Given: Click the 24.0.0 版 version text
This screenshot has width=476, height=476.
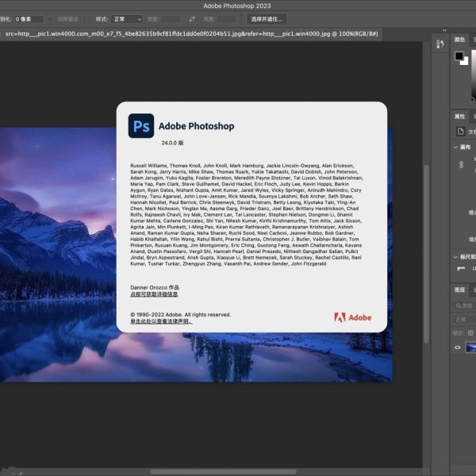Looking at the screenshot, I should point(172,143).
